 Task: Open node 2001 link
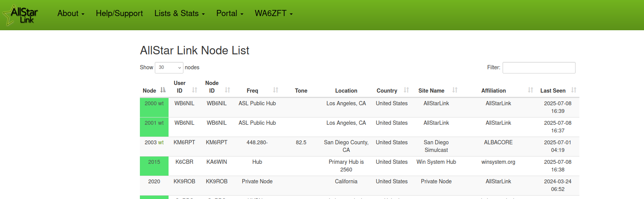(151, 123)
